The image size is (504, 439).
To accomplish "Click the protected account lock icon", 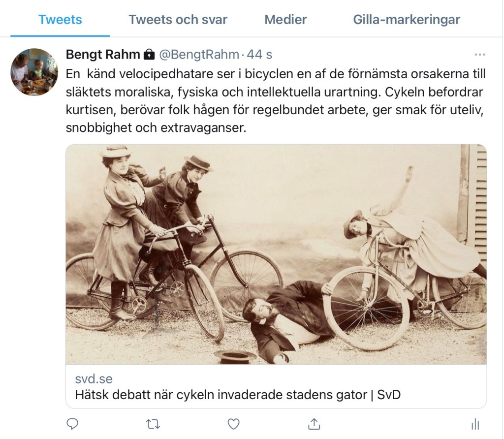I will tap(149, 55).
